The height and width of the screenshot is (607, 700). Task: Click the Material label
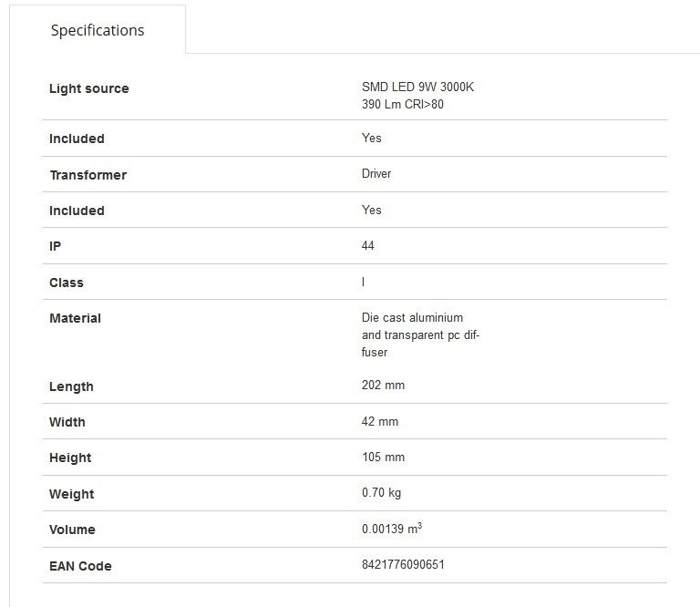(x=75, y=318)
